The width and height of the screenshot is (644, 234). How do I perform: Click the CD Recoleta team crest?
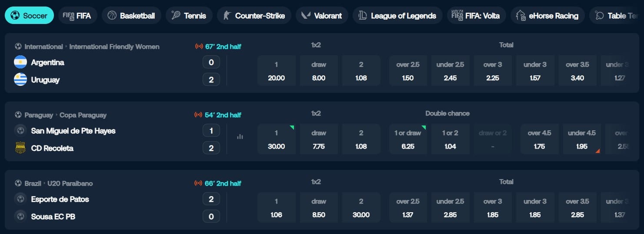(20, 148)
